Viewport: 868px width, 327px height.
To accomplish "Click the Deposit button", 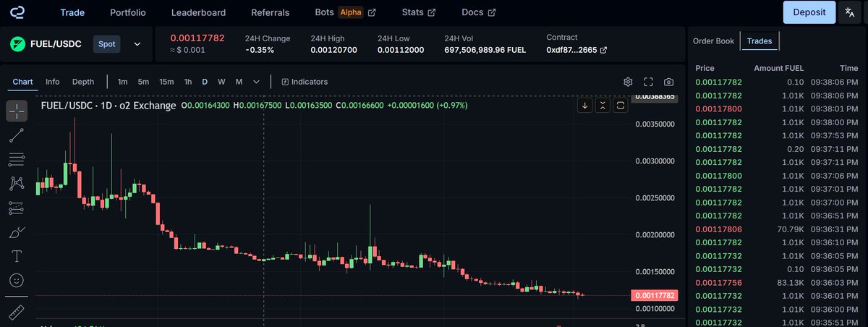I will click(x=809, y=12).
